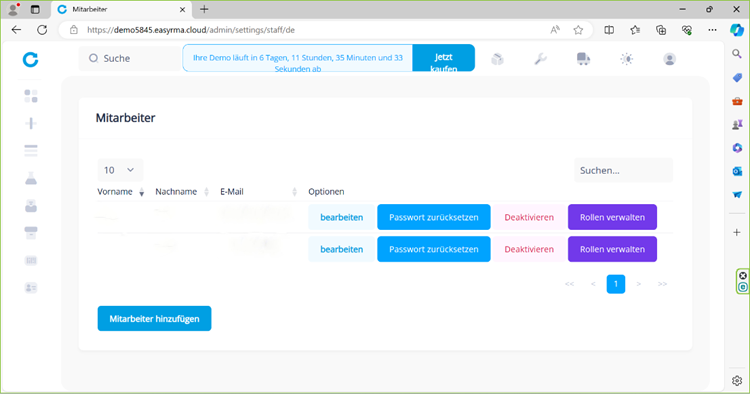Click Rollen verwalten in second row

point(612,249)
